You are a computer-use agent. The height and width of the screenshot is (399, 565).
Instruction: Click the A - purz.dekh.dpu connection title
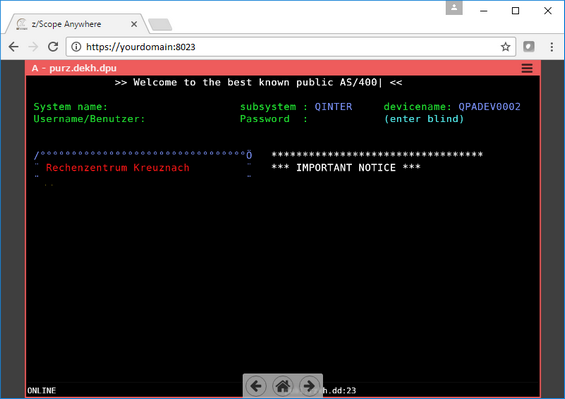[x=74, y=68]
